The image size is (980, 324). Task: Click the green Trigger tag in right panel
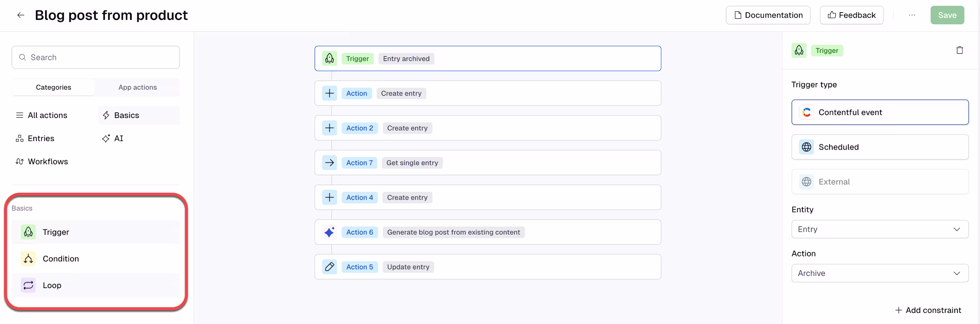click(827, 51)
